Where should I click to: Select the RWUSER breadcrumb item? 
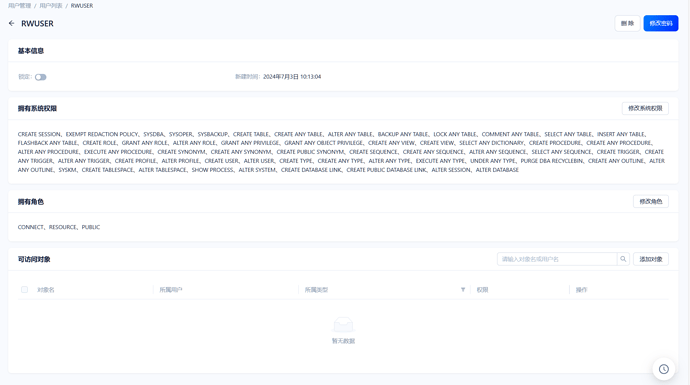(x=82, y=6)
